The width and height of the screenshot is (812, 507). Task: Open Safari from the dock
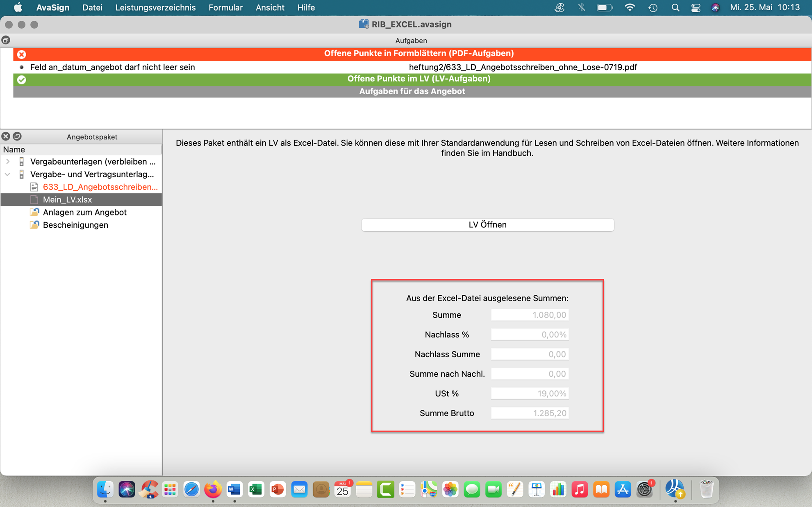(191, 489)
